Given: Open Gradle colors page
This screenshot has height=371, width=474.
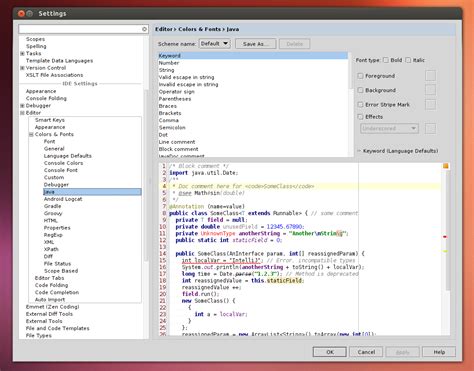Looking at the screenshot, I should click(x=52, y=206).
